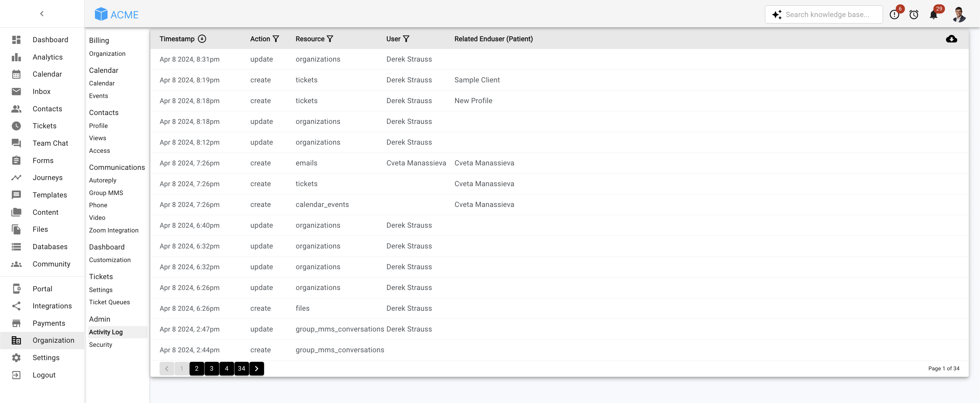Jump to last page 34
This screenshot has height=403, width=980.
[x=242, y=368]
